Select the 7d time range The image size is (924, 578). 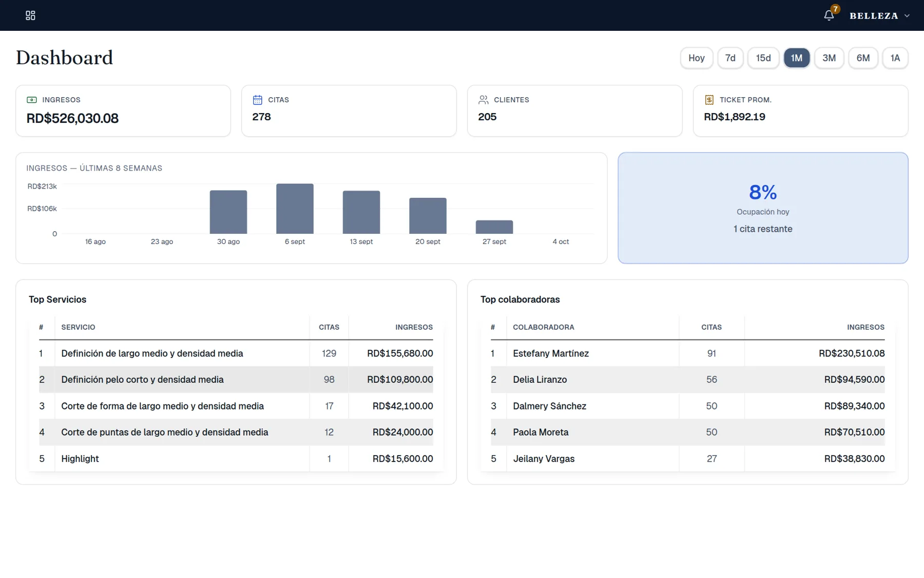pyautogui.click(x=730, y=58)
